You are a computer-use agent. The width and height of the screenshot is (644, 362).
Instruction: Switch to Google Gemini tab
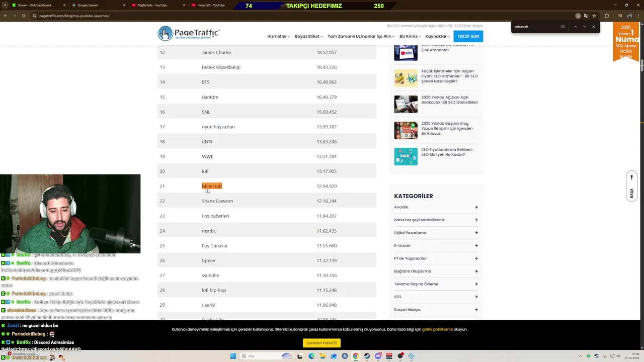[x=98, y=5]
